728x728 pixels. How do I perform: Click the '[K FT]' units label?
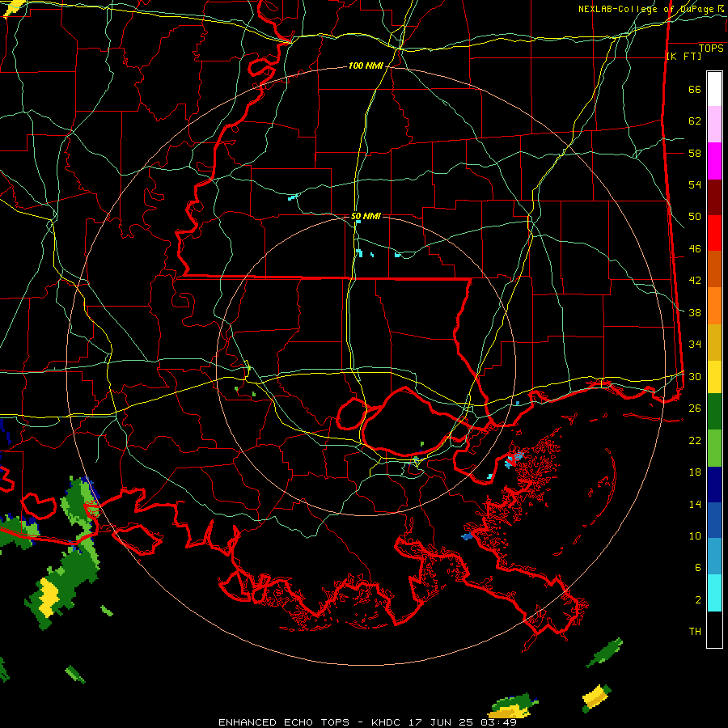point(684,56)
